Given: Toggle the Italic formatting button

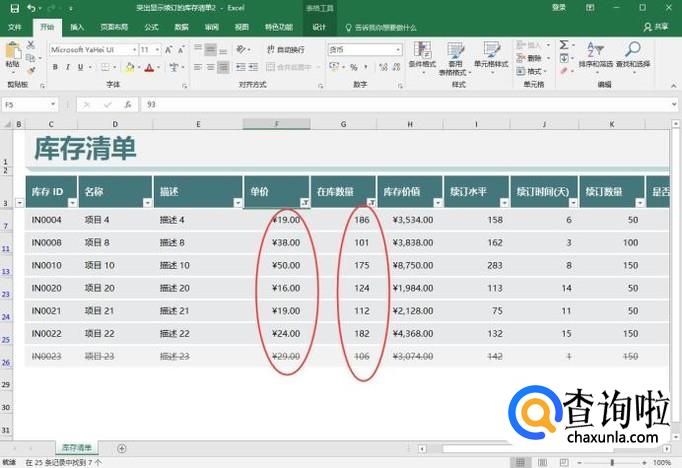Looking at the screenshot, I should point(68,68).
